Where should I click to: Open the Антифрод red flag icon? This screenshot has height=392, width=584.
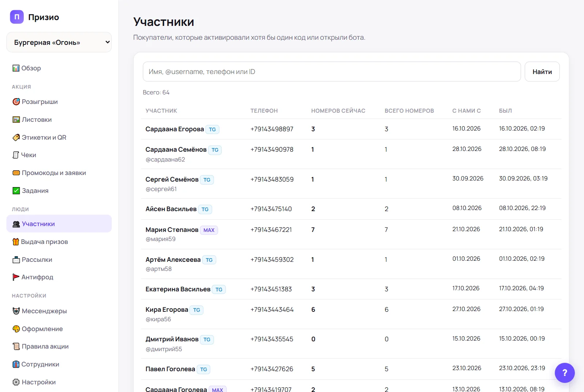[16, 277]
